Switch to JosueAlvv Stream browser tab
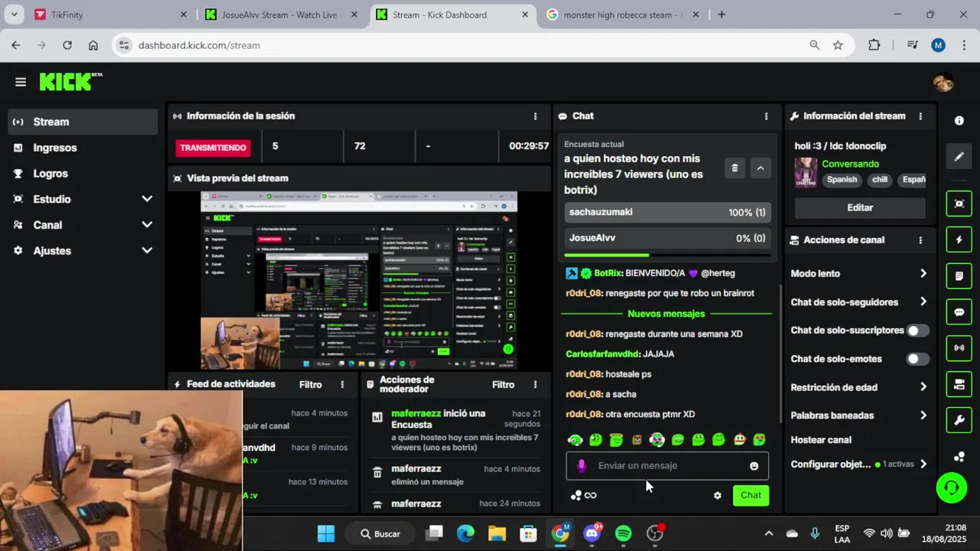This screenshot has height=551, width=980. pos(282,15)
